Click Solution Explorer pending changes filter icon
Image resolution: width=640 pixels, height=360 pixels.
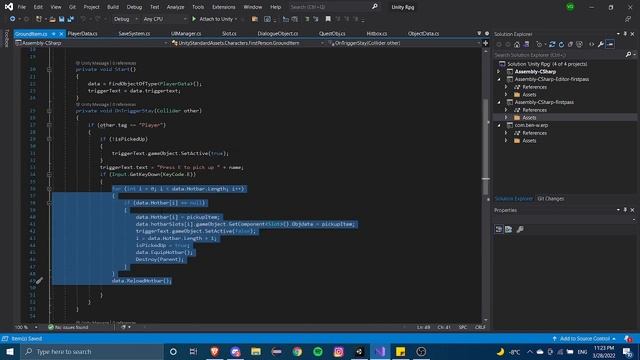click(x=539, y=44)
